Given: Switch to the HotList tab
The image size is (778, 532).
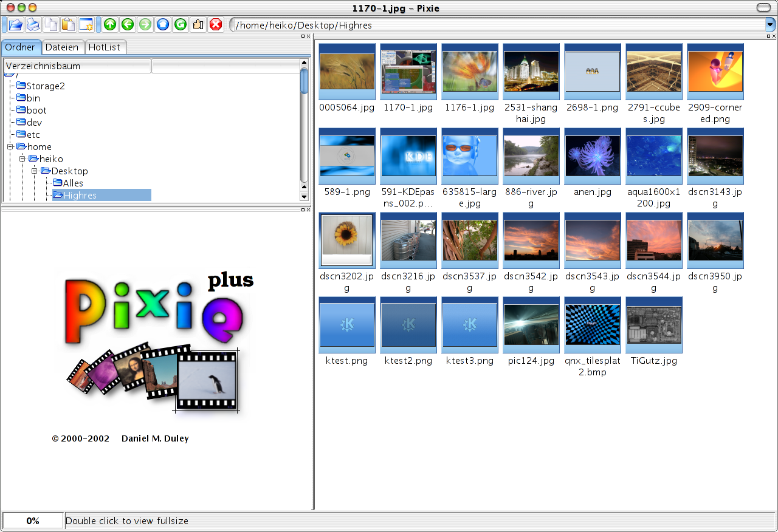Looking at the screenshot, I should point(105,47).
